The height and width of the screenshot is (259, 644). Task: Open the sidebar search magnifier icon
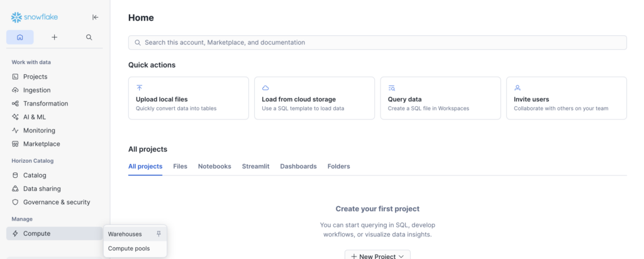pos(89,37)
